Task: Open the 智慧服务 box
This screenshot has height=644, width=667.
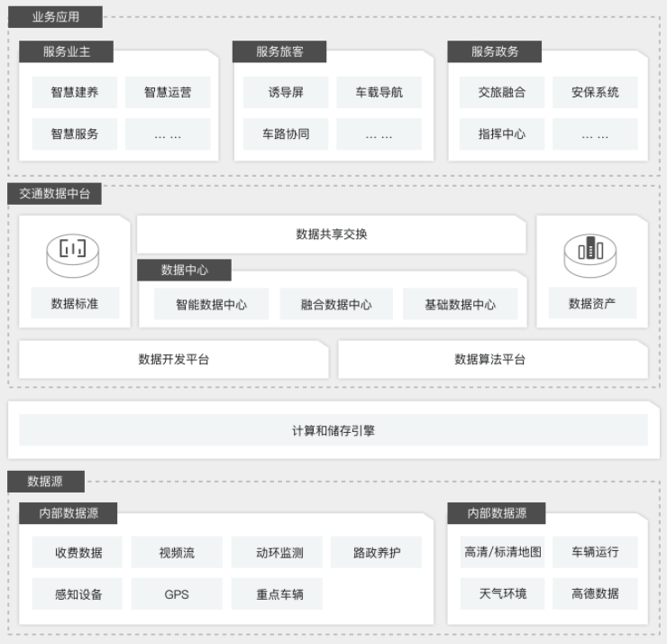Action: [x=75, y=134]
